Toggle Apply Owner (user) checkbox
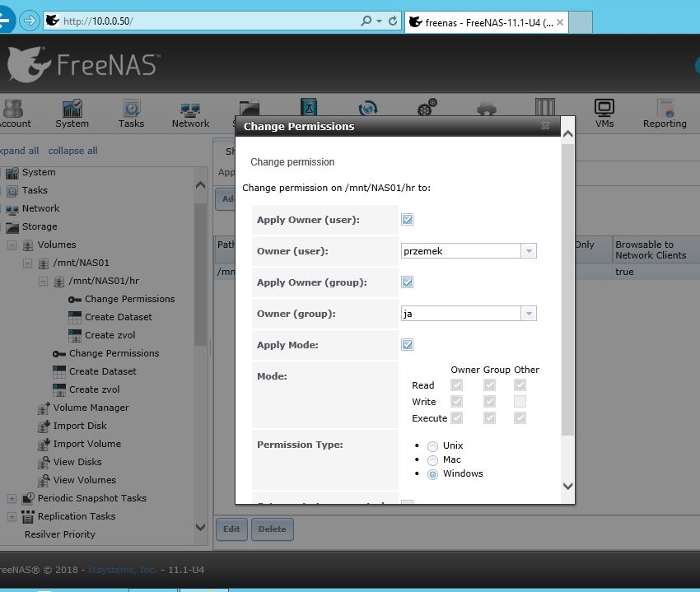The width and height of the screenshot is (700, 592). [x=407, y=220]
